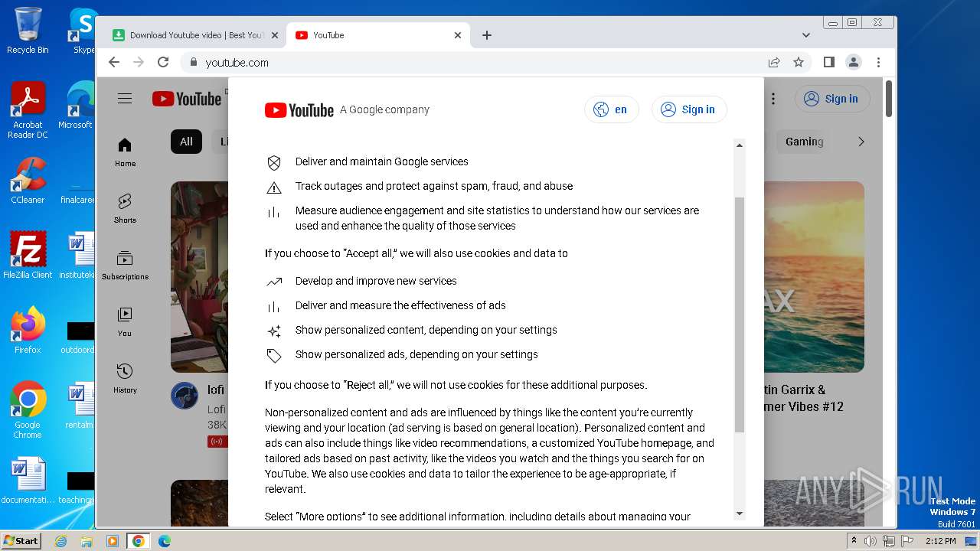Open Chrome's tab search dropdown
980x551 pixels.
[806, 35]
